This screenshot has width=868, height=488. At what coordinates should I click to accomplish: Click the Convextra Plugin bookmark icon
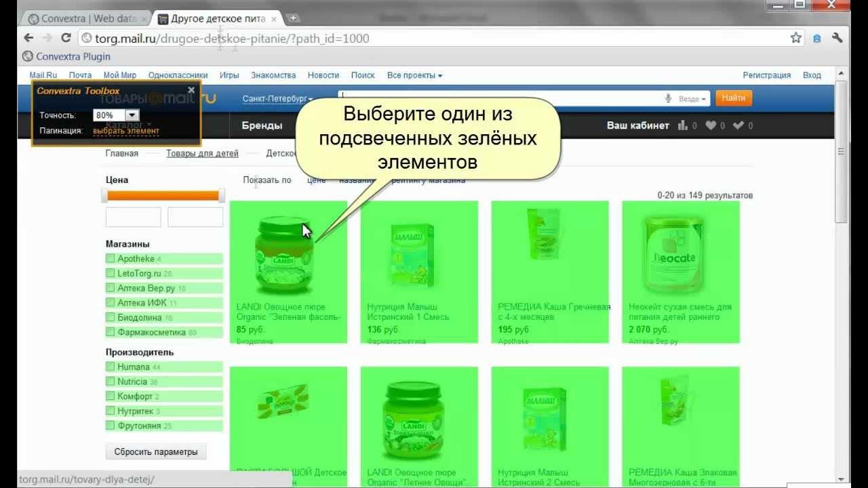(x=28, y=56)
